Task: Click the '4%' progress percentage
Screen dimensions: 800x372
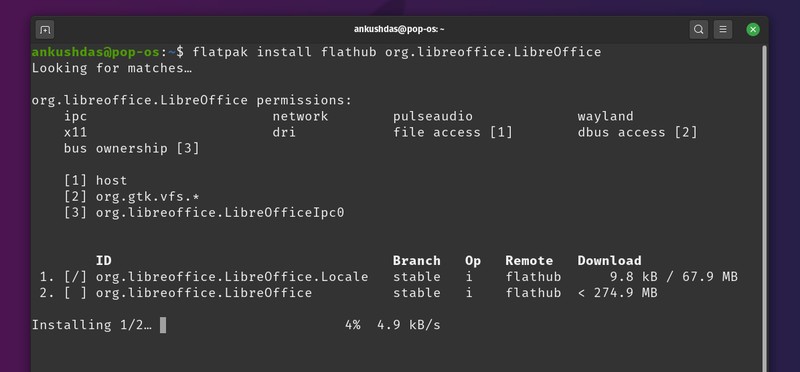Action: coord(353,325)
